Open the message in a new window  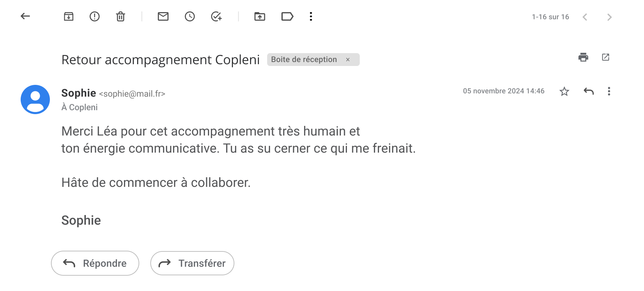[606, 57]
